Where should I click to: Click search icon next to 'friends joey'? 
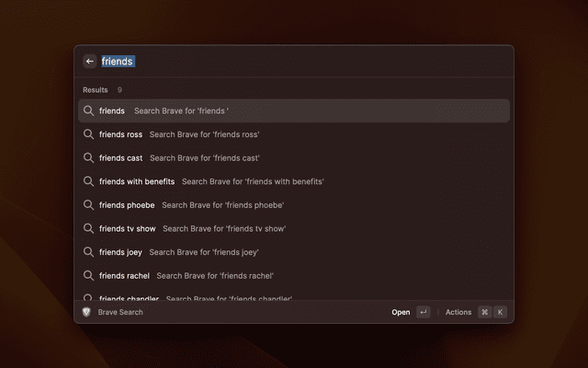(89, 252)
